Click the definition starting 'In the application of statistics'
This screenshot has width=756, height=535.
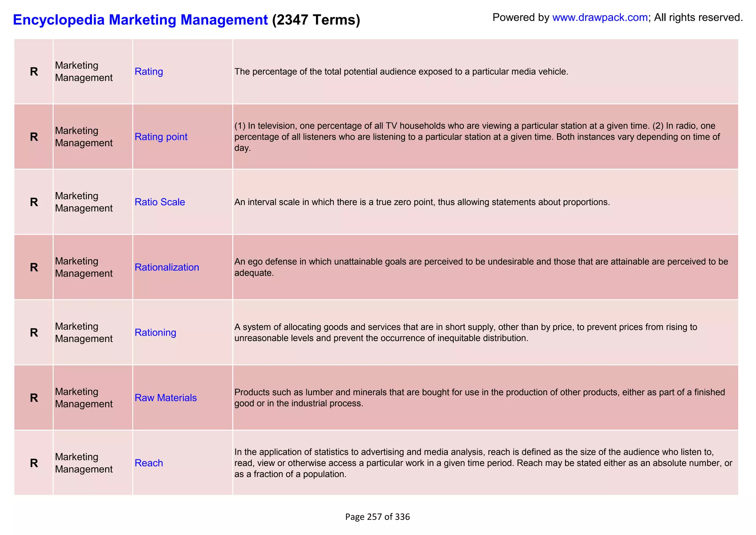coord(484,463)
